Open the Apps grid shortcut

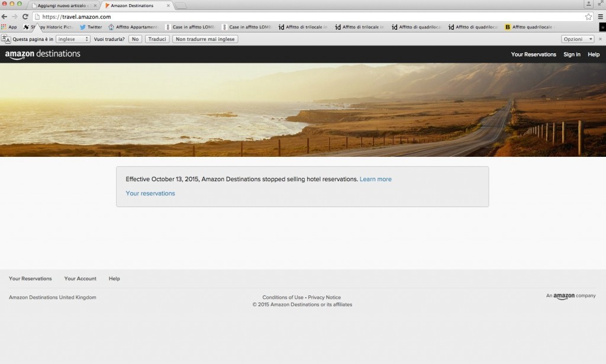tap(9, 27)
